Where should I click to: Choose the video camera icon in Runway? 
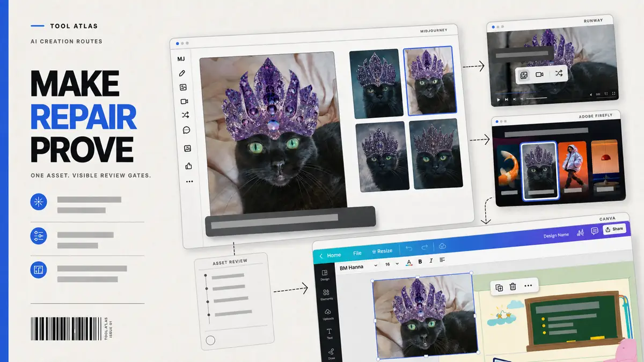pos(540,75)
